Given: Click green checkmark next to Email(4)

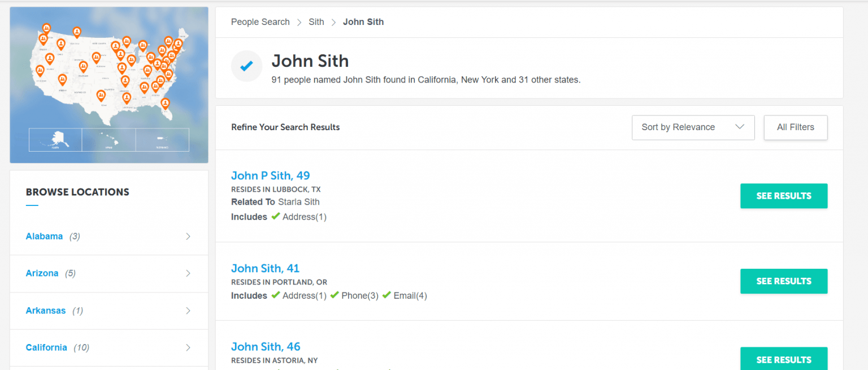Looking at the screenshot, I should (x=387, y=294).
